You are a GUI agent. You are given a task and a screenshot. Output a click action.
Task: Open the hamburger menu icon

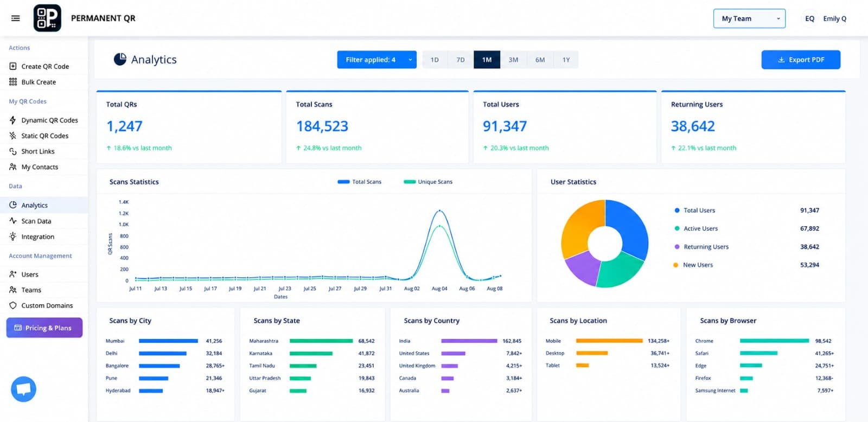[x=16, y=18]
